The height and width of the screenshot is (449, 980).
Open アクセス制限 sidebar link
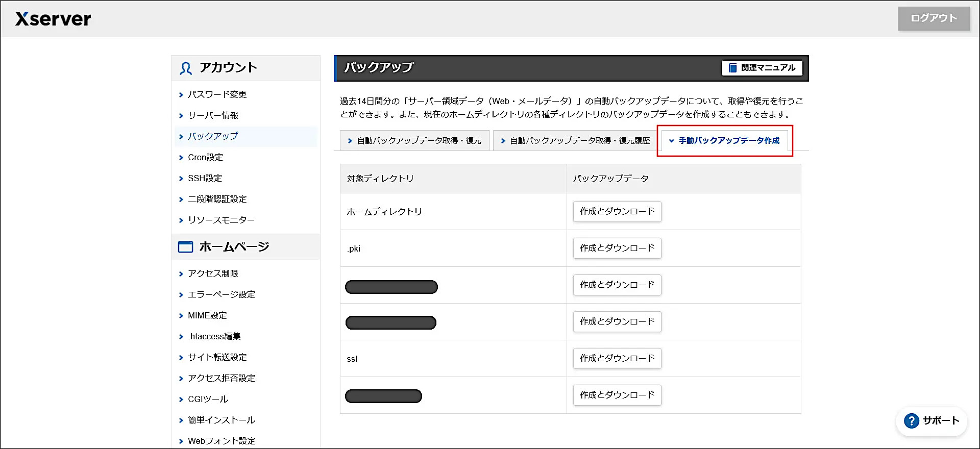[x=213, y=273]
